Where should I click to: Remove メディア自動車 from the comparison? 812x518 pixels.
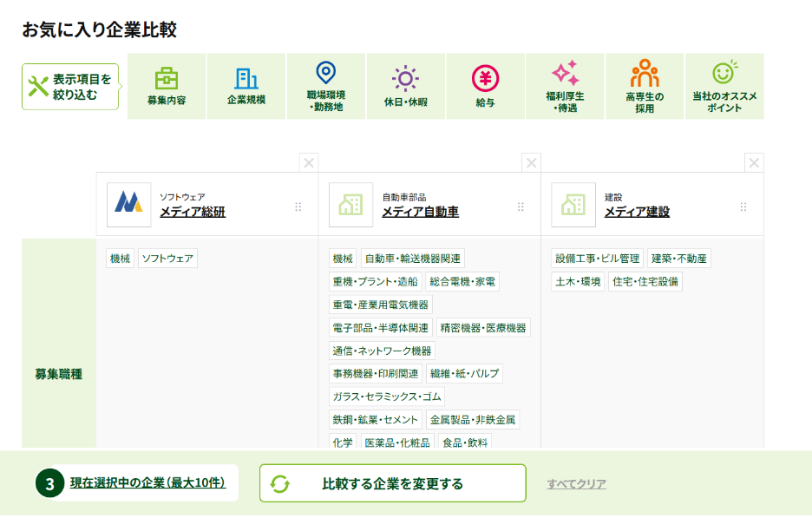531,161
